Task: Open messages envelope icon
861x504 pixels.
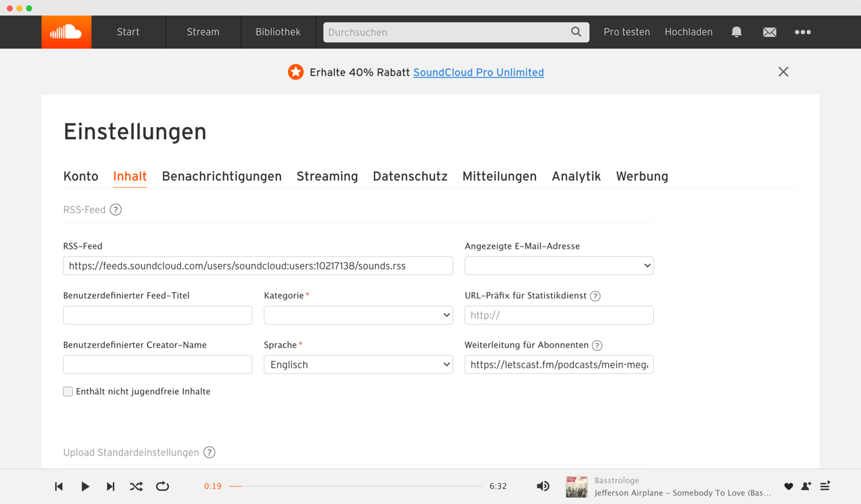Action: point(770,32)
